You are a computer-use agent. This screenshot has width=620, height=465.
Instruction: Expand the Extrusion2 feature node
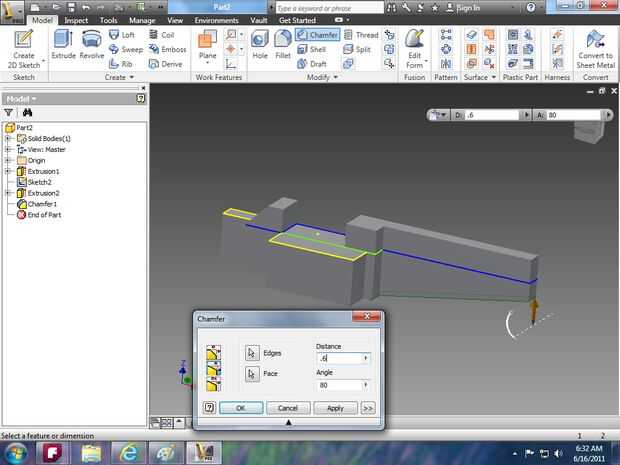tap(8, 193)
